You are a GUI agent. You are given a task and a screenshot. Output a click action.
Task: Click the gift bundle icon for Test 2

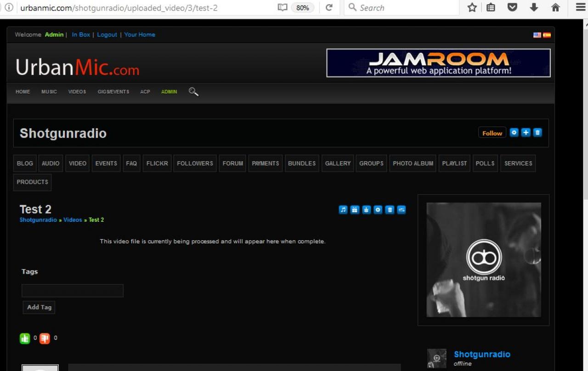click(x=355, y=210)
